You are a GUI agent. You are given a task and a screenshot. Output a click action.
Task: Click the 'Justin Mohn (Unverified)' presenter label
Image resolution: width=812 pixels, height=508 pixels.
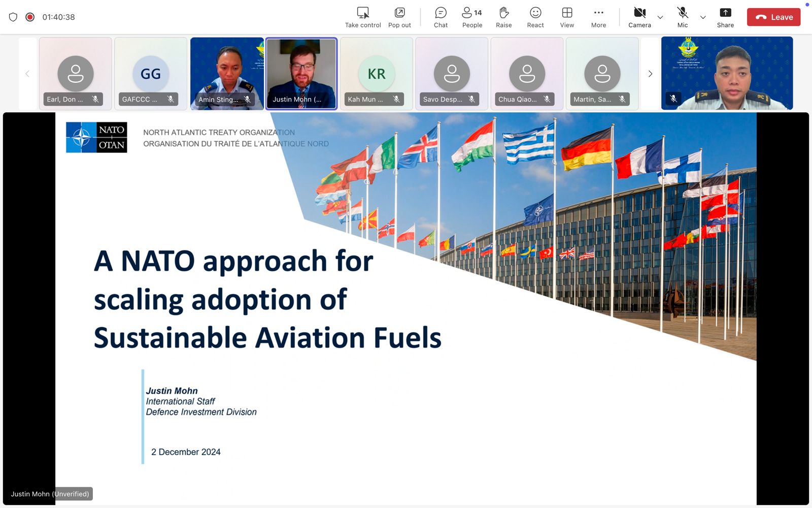pos(50,494)
